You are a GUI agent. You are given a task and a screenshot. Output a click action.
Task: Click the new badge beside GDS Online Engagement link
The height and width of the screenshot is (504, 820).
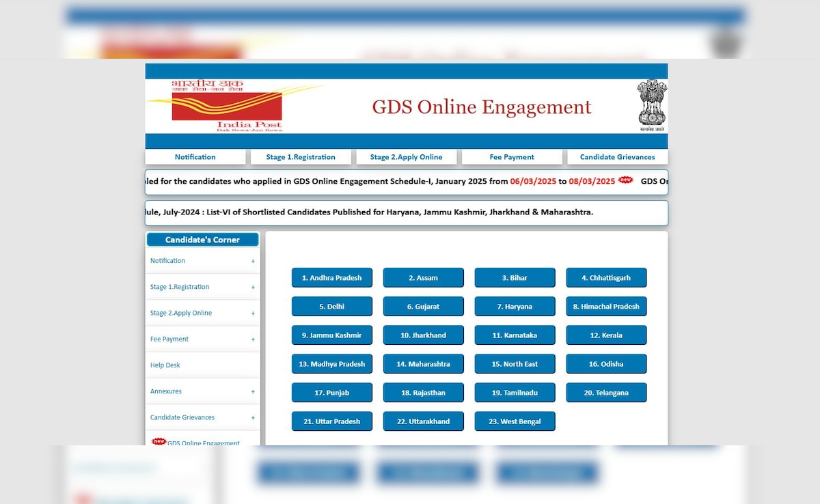coord(159,441)
